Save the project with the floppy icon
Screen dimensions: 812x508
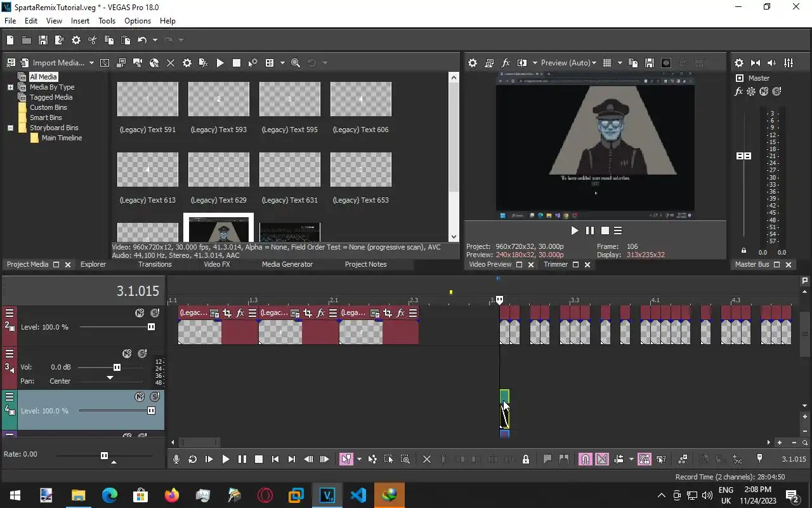tap(43, 40)
